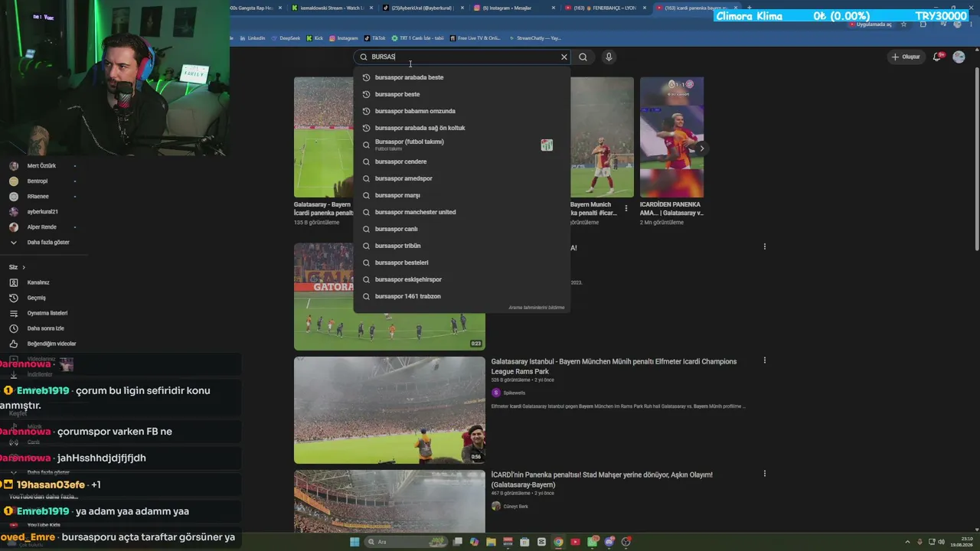Open Kanalınız in the sidebar
Image resolution: width=980 pixels, height=551 pixels.
click(x=38, y=282)
